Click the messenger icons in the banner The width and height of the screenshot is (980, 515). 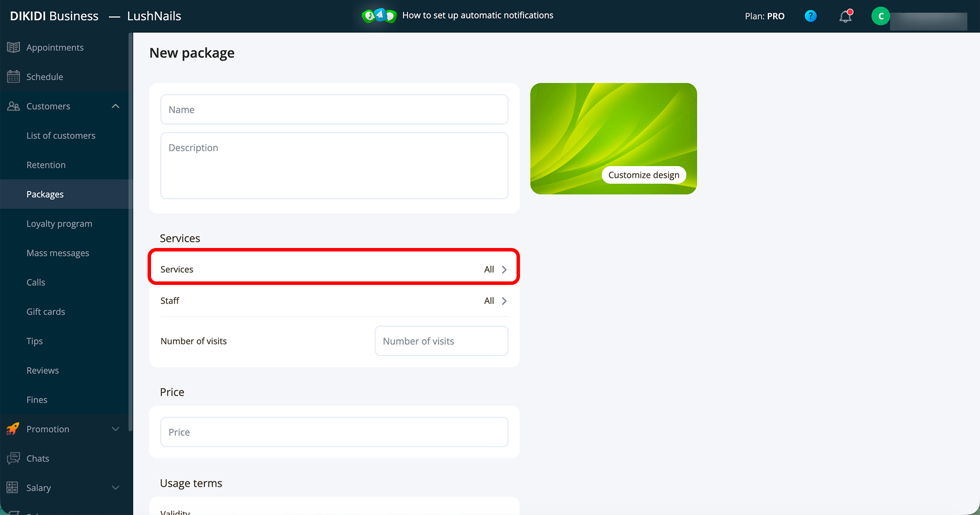(379, 16)
